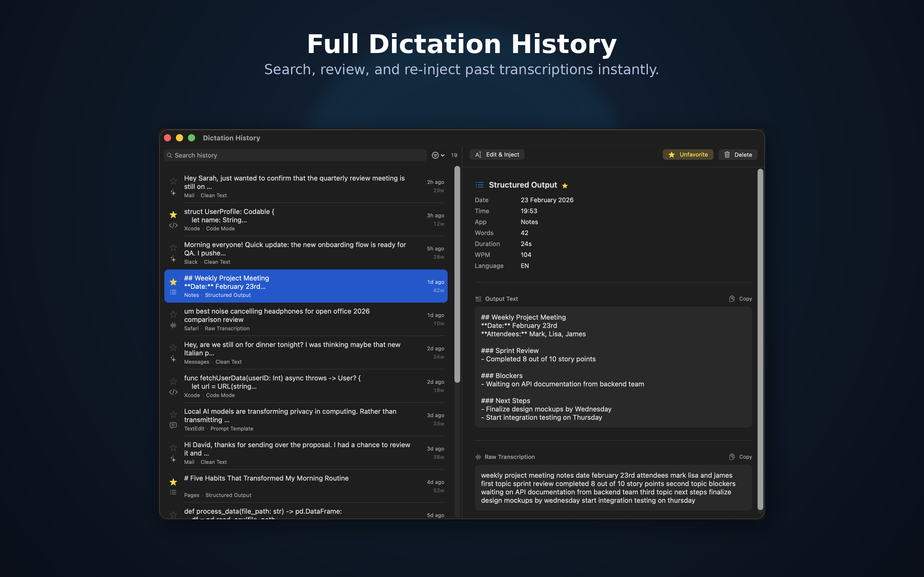The height and width of the screenshot is (577, 924).
Task: Click the filter icon beside the search field
Action: (x=435, y=155)
